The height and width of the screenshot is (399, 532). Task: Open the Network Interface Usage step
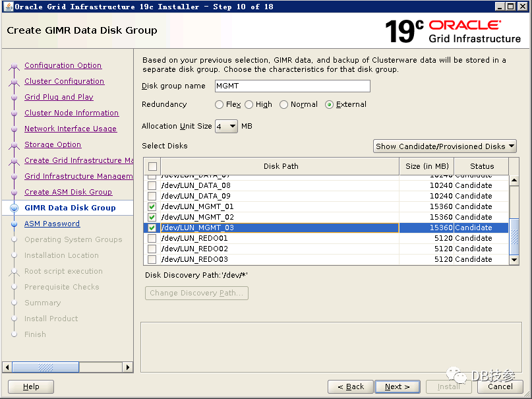[x=70, y=129]
